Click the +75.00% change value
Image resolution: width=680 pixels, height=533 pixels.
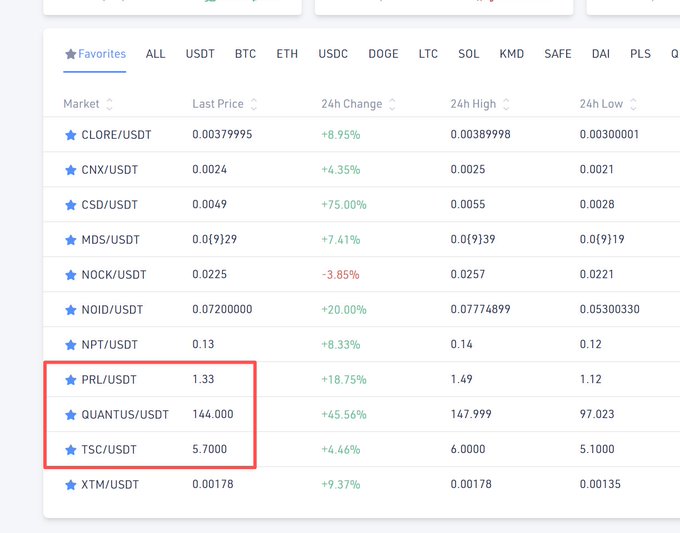coord(344,205)
